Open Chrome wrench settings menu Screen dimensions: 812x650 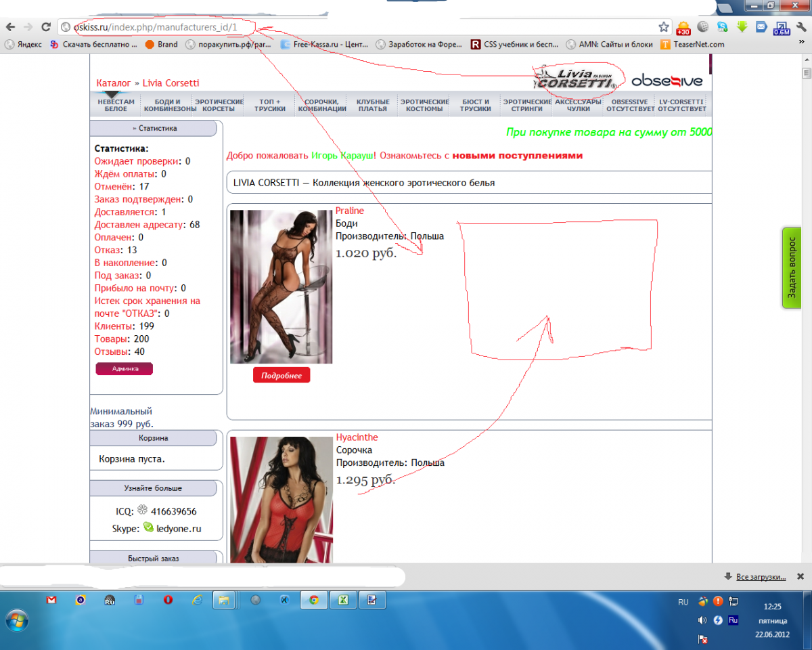pyautogui.click(x=800, y=27)
